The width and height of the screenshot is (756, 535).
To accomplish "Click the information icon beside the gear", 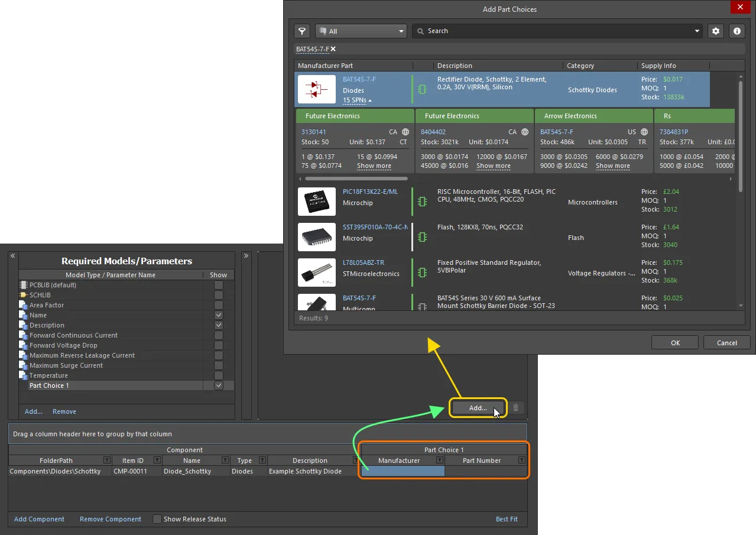I will [736, 31].
